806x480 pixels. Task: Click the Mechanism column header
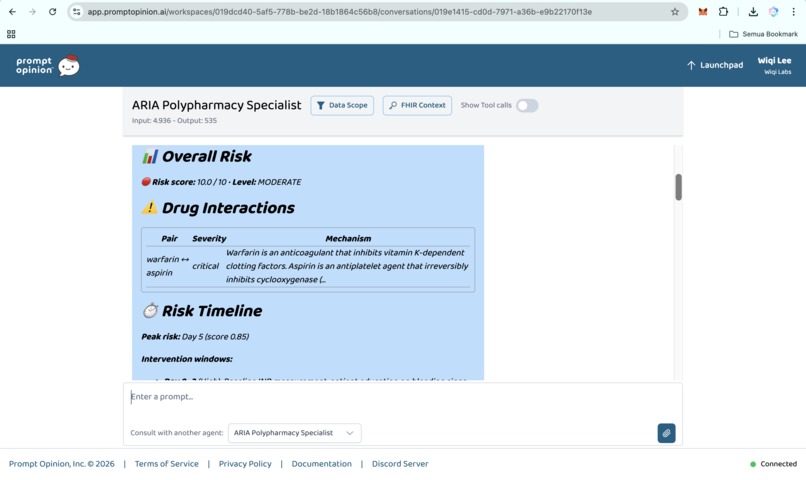[348, 238]
